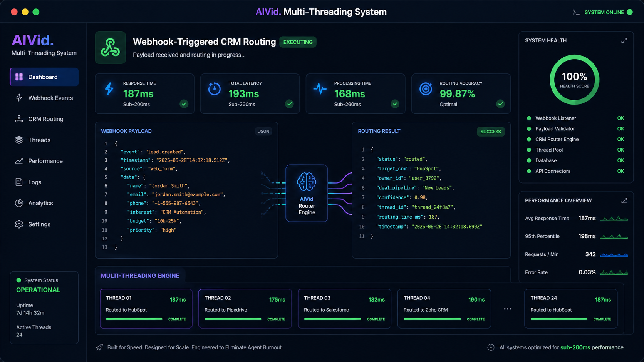This screenshot has height=362, width=644.
Task: Click the Thread Pool health row
Action: [575, 150]
